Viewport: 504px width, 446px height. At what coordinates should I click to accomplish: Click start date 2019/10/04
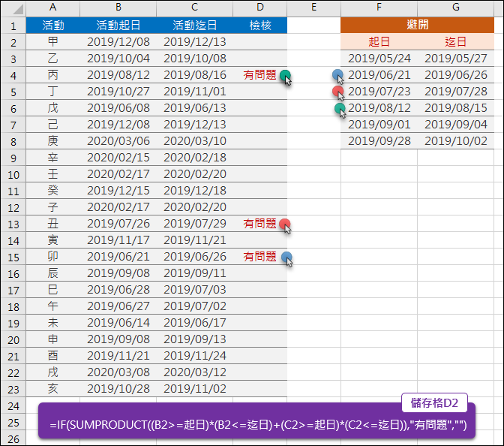pyautogui.click(x=118, y=59)
